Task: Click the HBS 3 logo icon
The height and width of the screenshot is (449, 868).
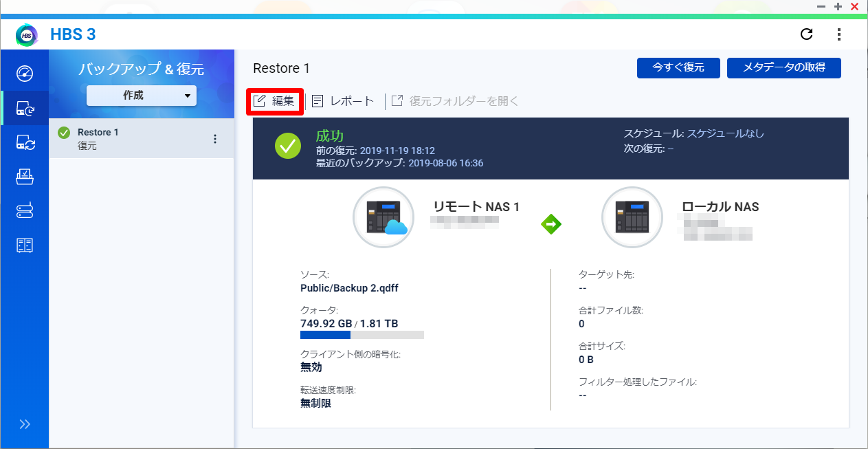Action: click(x=26, y=34)
